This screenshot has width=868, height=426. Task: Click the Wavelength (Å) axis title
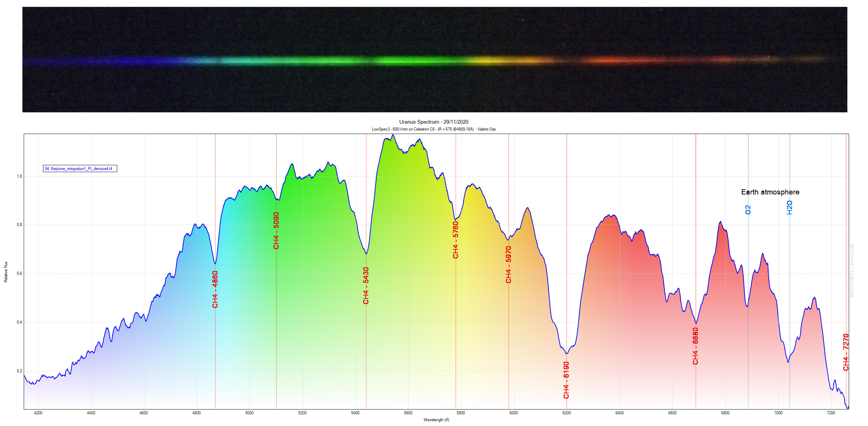click(436, 420)
